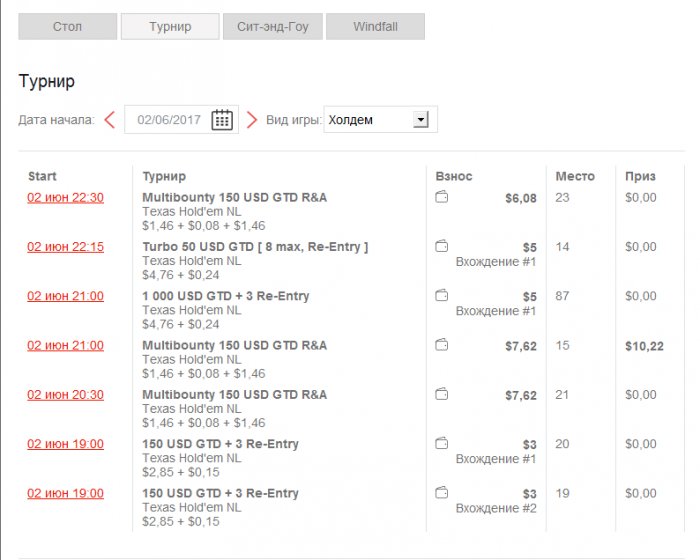Click the Start column header
Image resolution: width=700 pixels, height=560 pixels.
pos(43,176)
